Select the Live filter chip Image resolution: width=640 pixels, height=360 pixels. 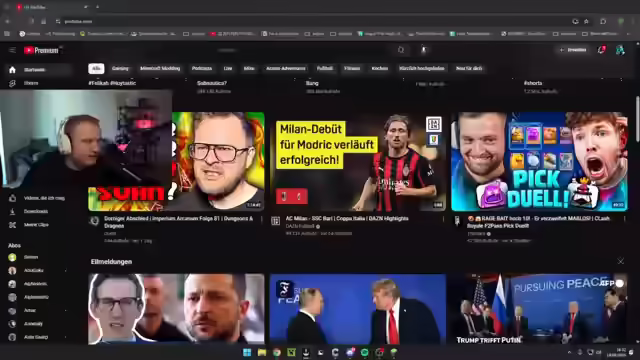click(228, 69)
